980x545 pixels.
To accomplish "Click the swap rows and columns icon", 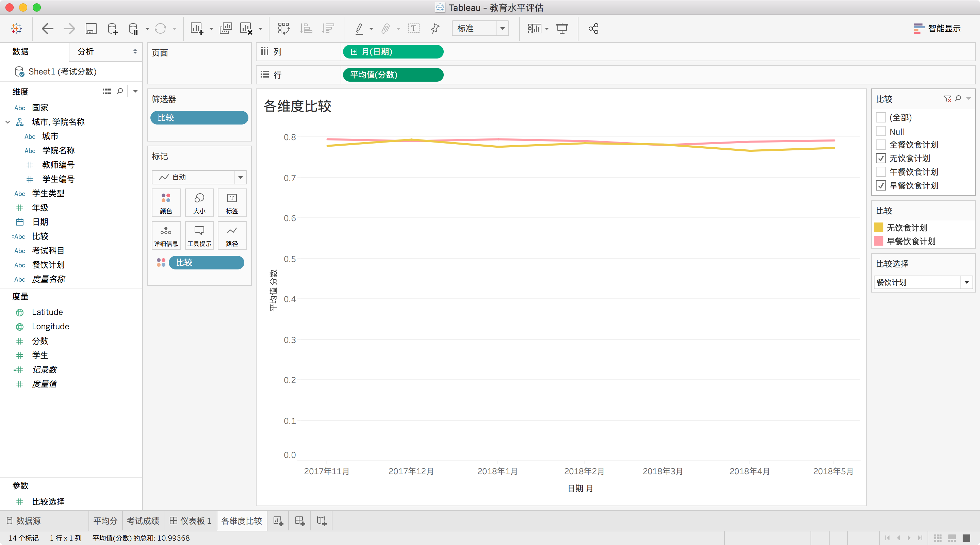I will coord(284,29).
